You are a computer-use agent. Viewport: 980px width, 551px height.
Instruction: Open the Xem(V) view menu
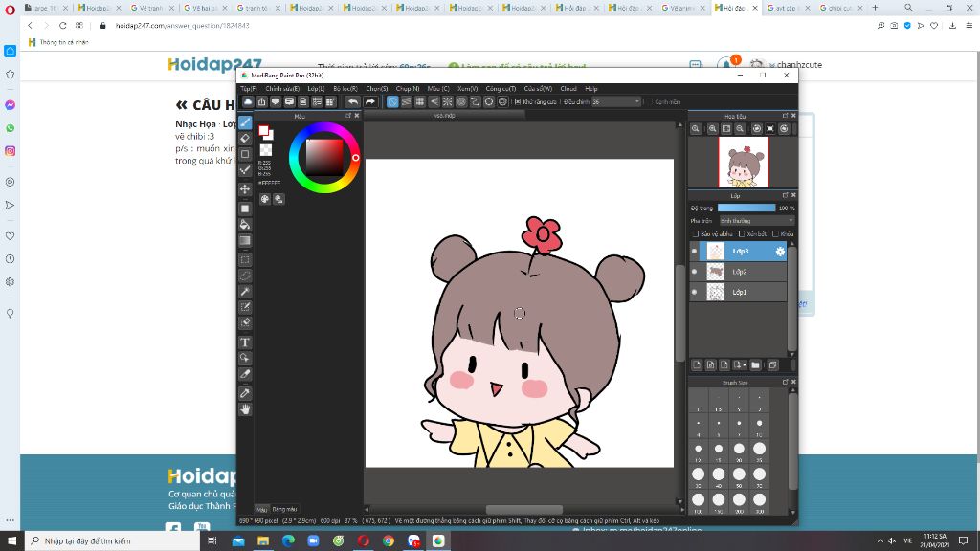point(467,89)
